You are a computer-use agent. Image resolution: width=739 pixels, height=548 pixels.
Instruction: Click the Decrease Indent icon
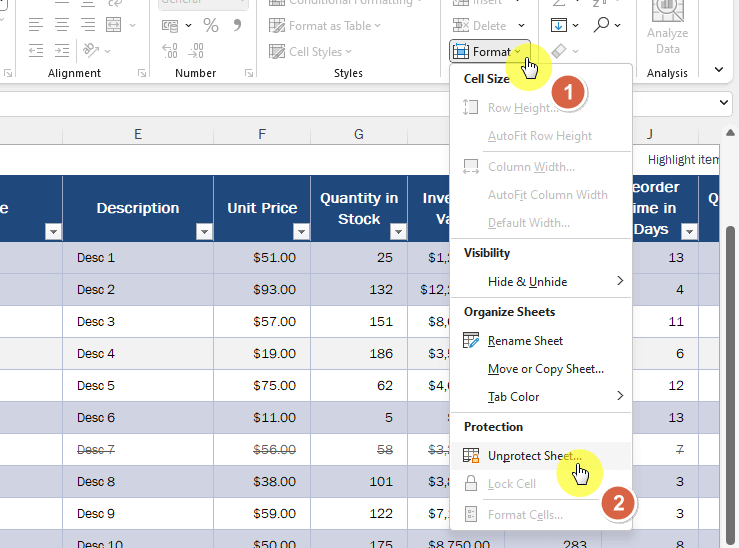pos(36,50)
